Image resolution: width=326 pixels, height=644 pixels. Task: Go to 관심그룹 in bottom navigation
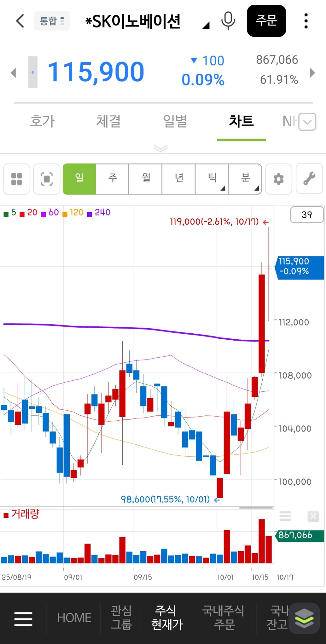pos(121,618)
